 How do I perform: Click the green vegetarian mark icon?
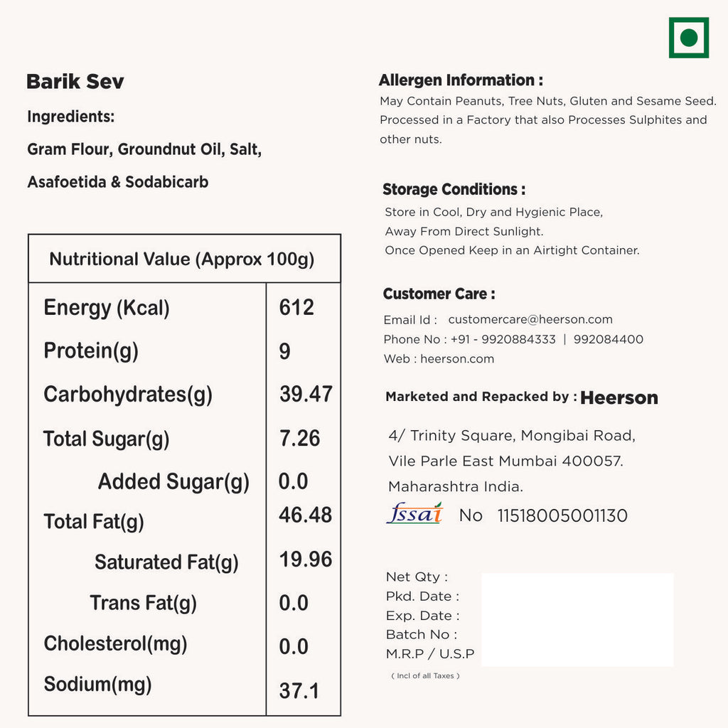[x=688, y=38]
